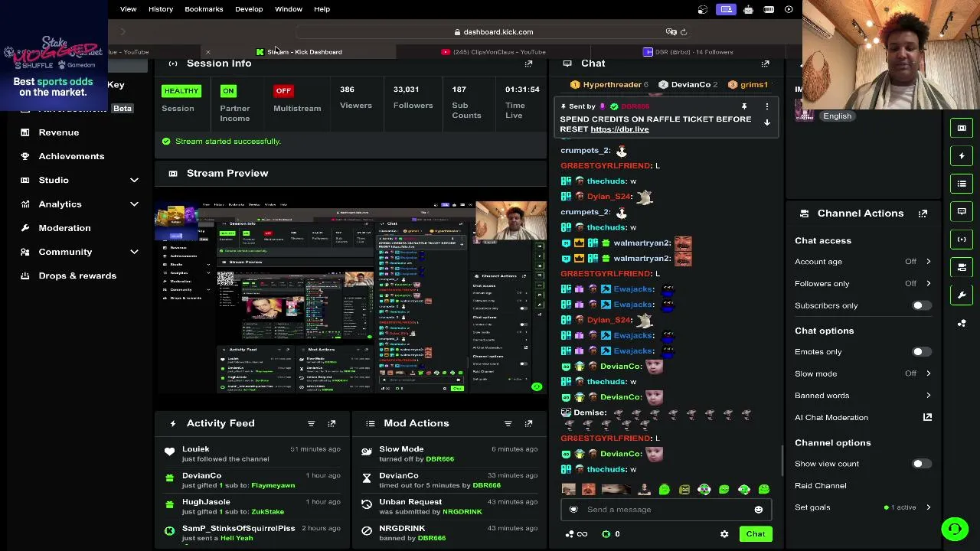
Task: Reload the page in address bar
Action: click(684, 32)
